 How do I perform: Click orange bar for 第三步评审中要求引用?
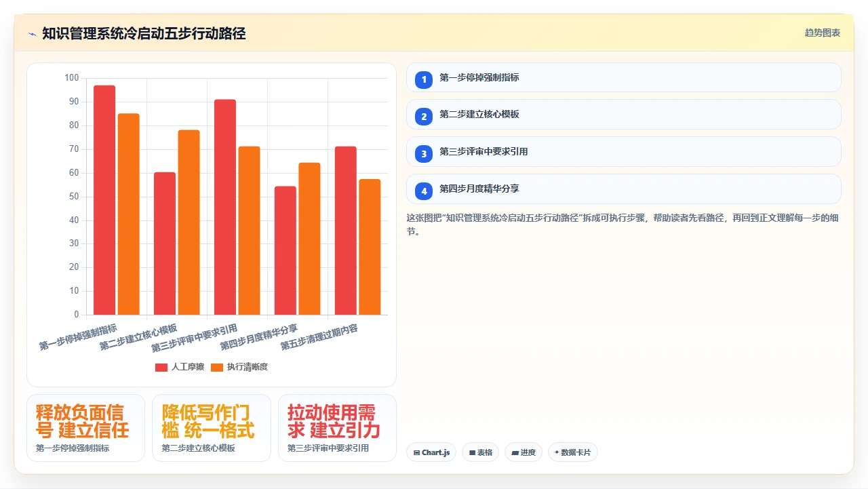point(250,231)
